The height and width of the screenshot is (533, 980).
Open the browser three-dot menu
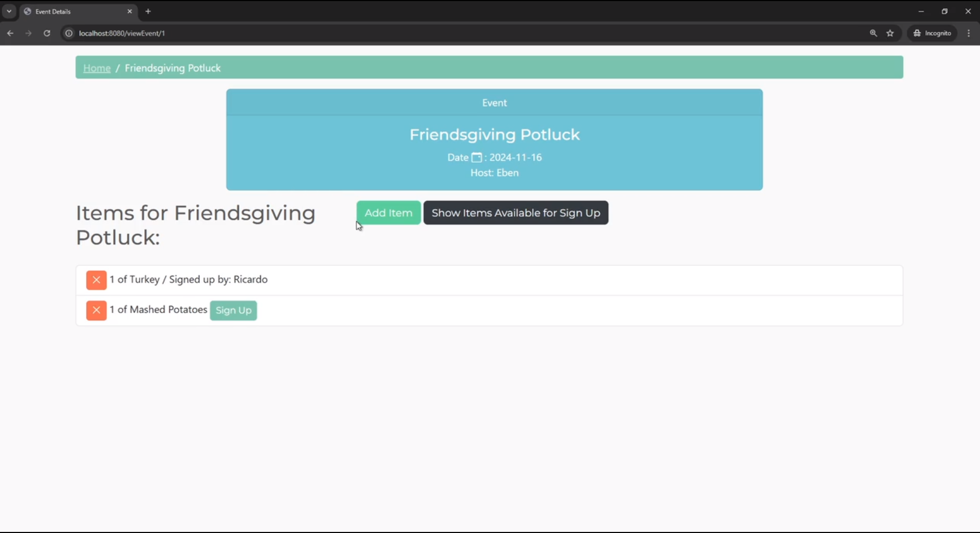click(x=969, y=33)
